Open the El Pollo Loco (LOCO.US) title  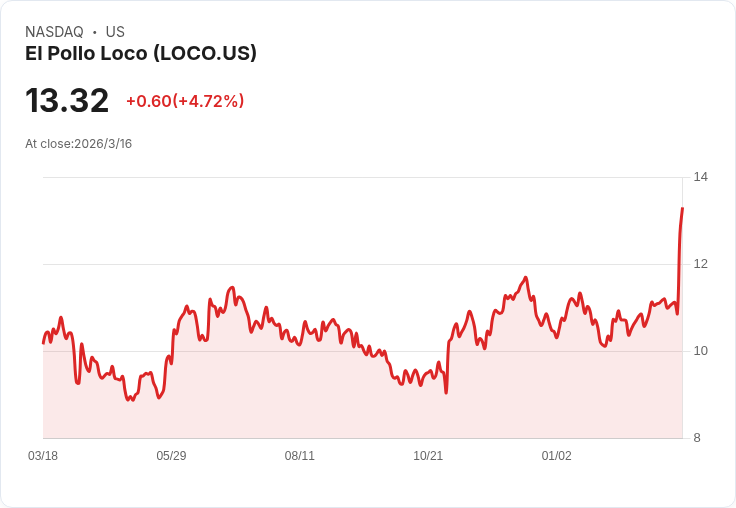(x=141, y=53)
